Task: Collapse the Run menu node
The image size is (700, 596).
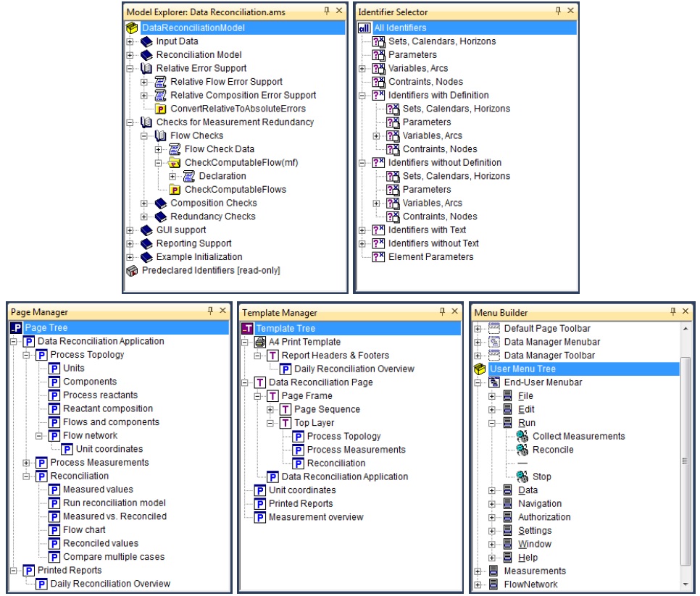Action: click(492, 423)
